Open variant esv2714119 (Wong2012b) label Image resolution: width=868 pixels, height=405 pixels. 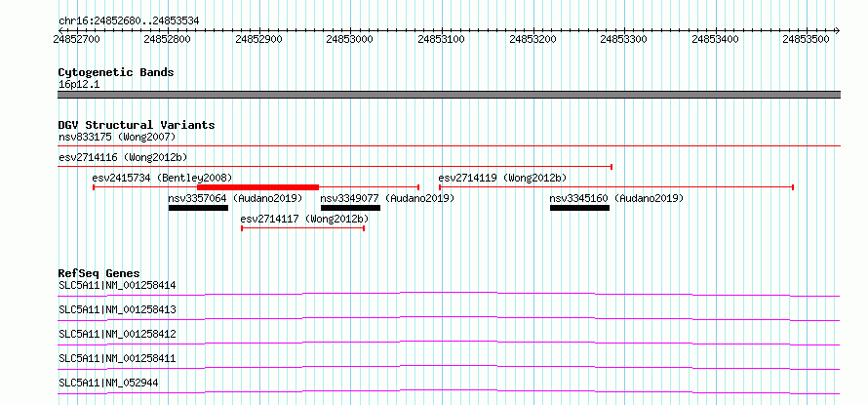click(502, 178)
